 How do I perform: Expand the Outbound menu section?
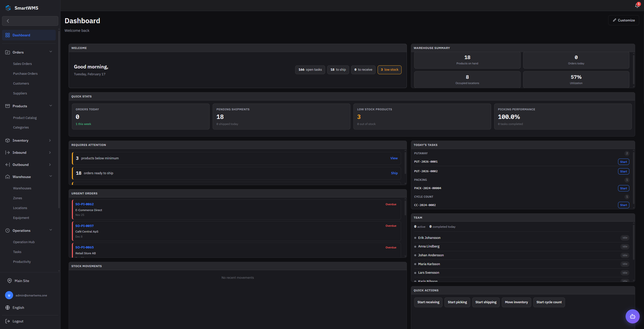click(50, 165)
